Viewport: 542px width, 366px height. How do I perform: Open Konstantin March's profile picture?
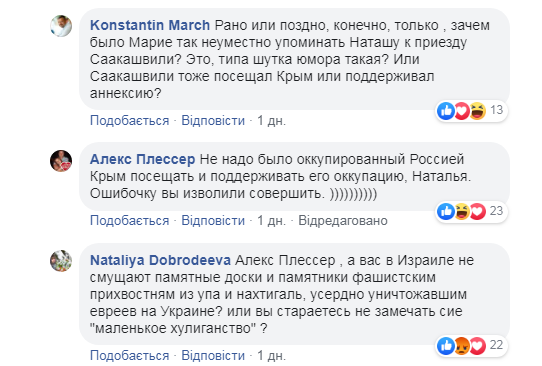(61, 26)
